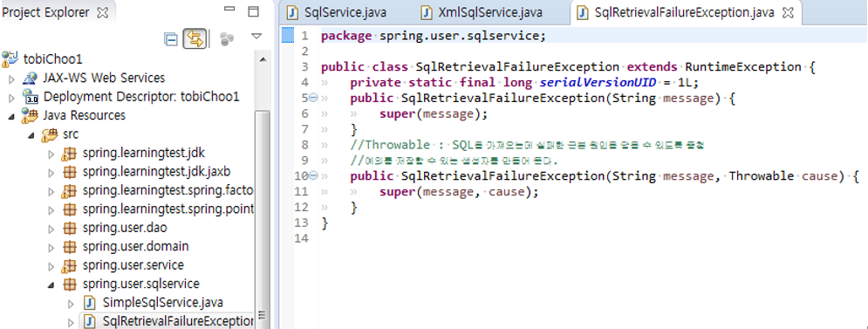The width and height of the screenshot is (868, 329).
Task: Click the spring.learningtest.spring.point package icon
Action: tap(69, 210)
